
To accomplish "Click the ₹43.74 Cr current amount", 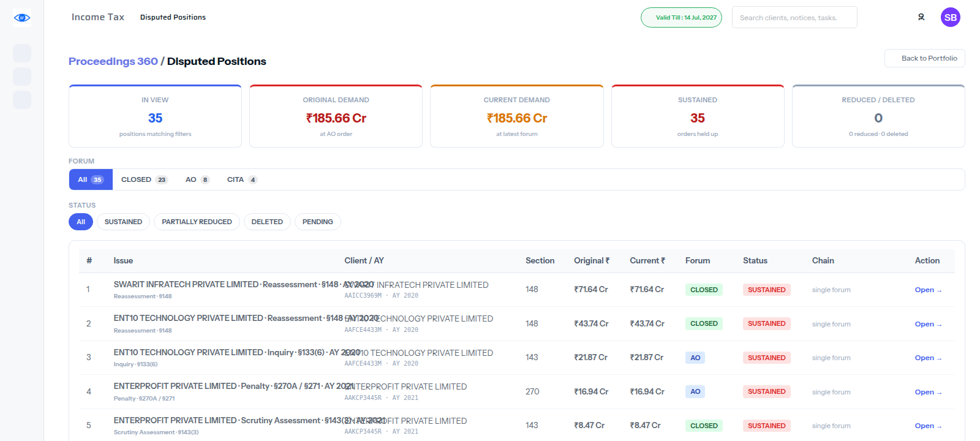I will pyautogui.click(x=647, y=323).
